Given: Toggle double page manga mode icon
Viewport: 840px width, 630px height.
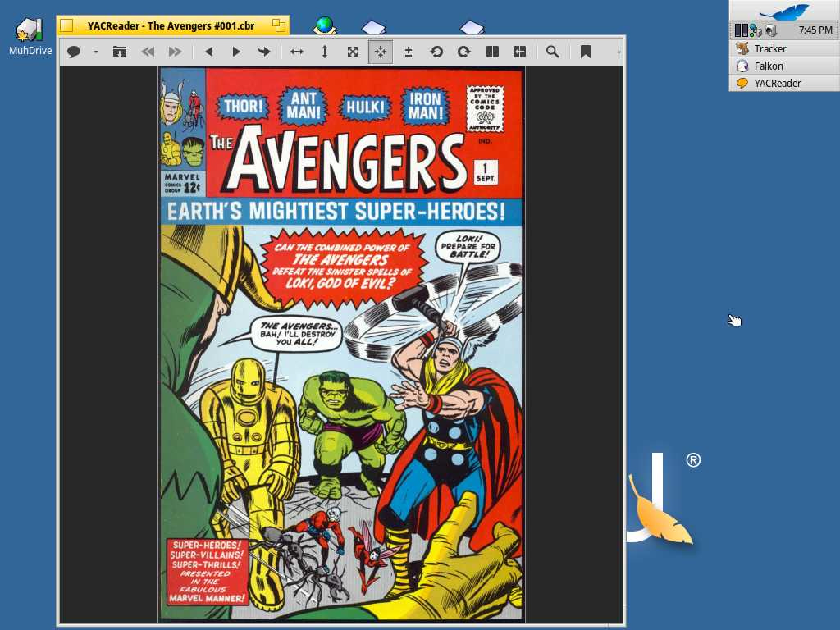Looking at the screenshot, I should pyautogui.click(x=519, y=52).
